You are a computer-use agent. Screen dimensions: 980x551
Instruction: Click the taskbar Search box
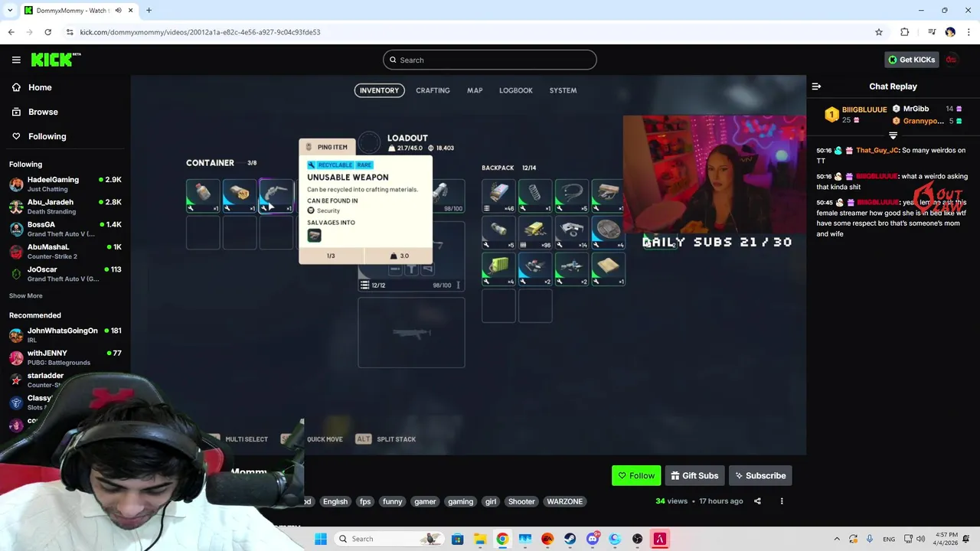(x=390, y=539)
